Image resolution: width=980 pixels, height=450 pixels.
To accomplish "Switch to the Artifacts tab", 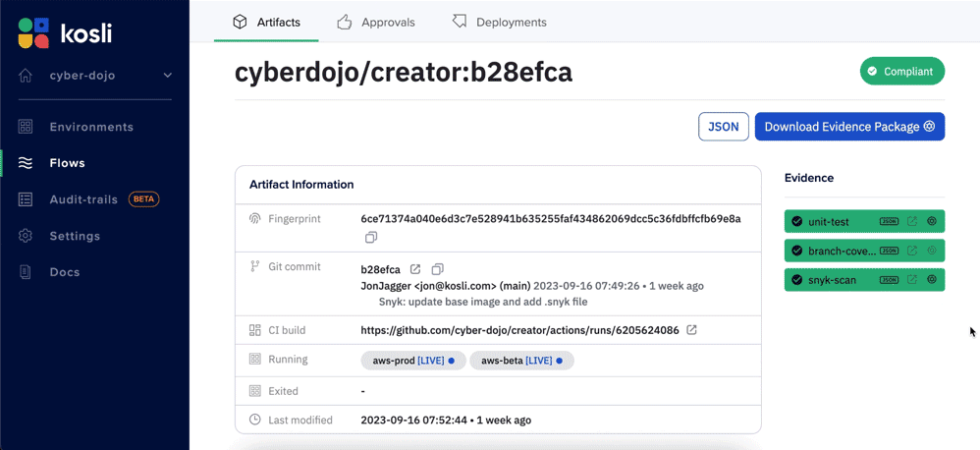I will click(x=266, y=23).
